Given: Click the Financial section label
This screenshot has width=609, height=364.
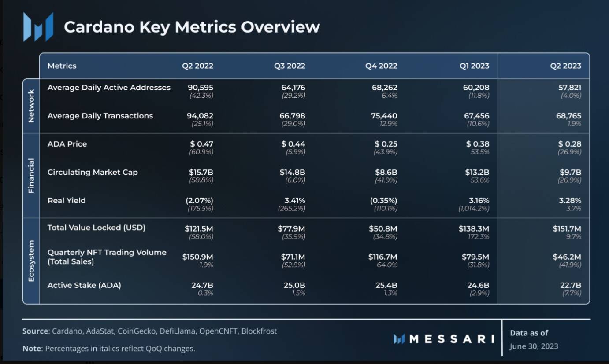Looking at the screenshot, I should (31, 176).
